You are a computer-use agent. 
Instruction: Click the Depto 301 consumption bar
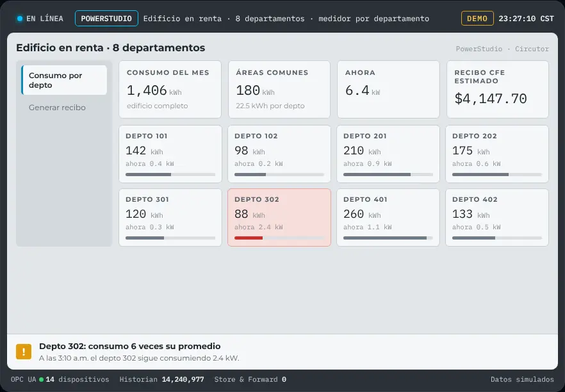tap(170, 238)
